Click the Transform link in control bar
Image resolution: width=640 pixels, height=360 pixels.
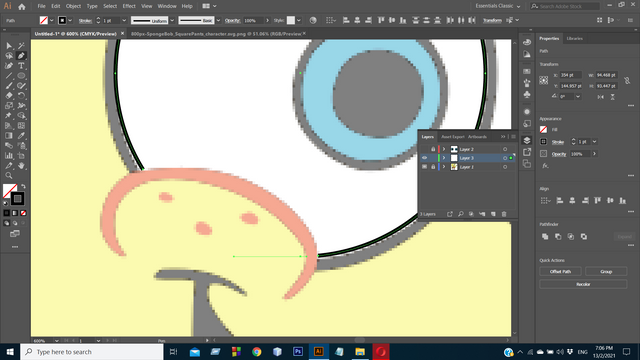click(x=492, y=20)
